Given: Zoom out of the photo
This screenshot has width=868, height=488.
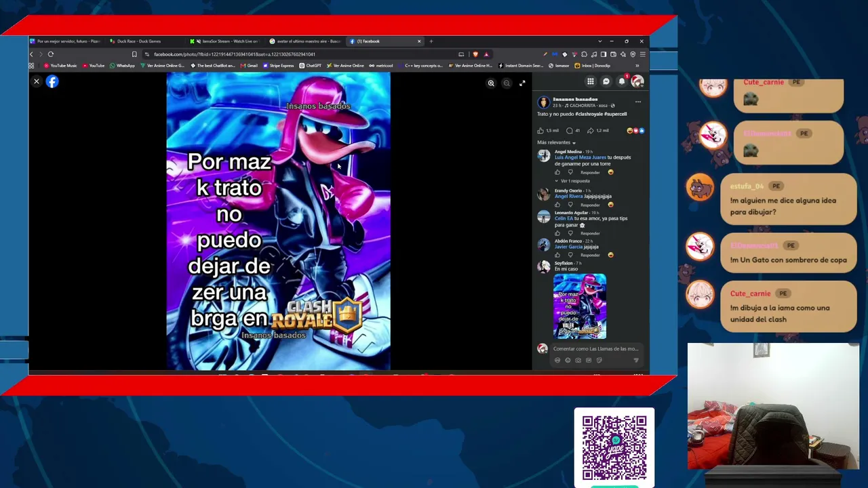Looking at the screenshot, I should click(x=507, y=83).
